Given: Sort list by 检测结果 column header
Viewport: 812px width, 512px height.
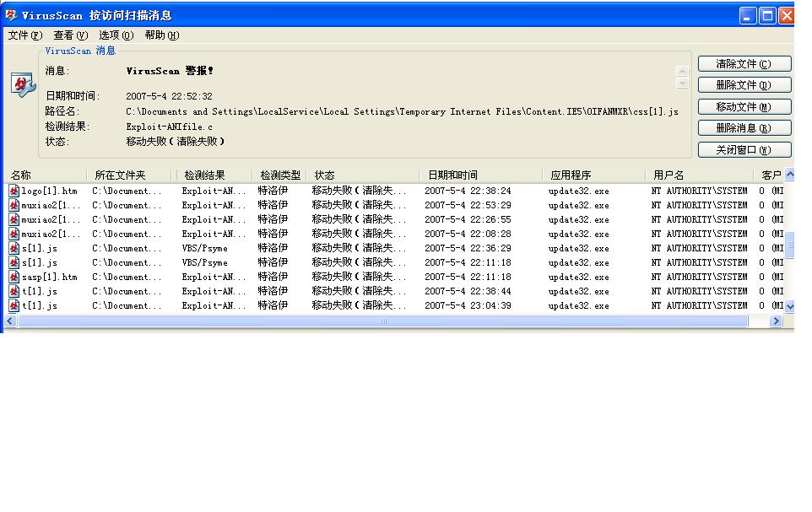Looking at the screenshot, I should tap(213, 175).
